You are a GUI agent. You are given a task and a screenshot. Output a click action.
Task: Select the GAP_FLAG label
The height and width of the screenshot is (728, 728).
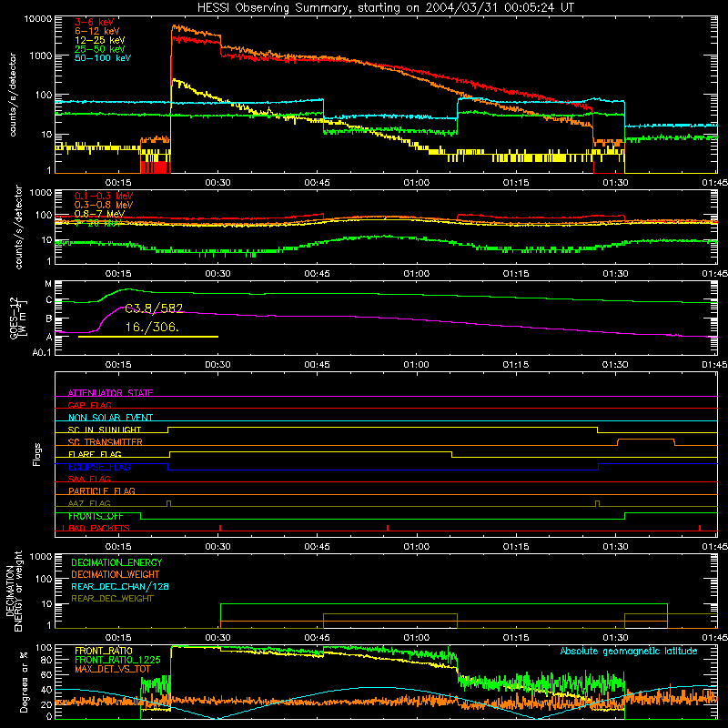coord(89,405)
